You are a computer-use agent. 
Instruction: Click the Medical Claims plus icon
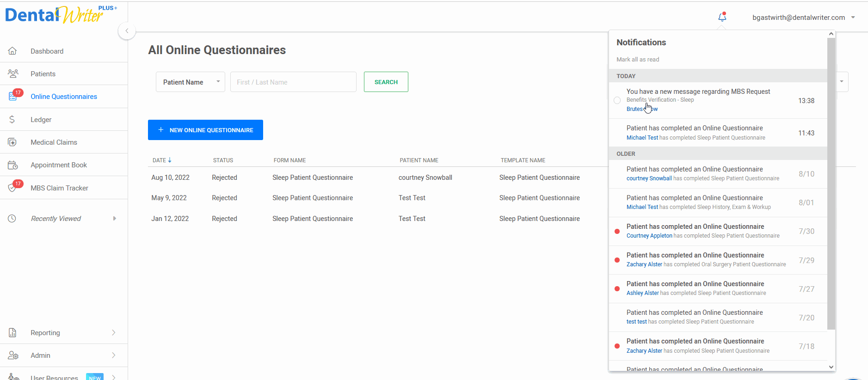(x=12, y=142)
